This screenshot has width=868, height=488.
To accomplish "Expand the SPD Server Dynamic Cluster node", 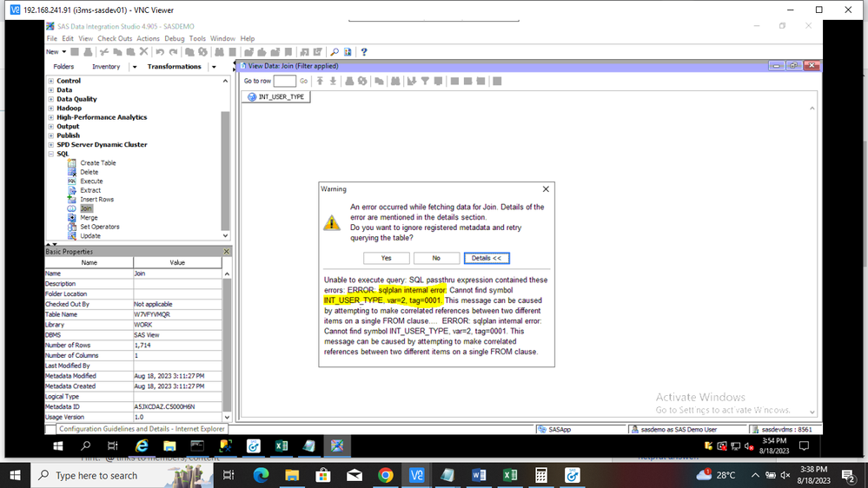I will tap(51, 145).
